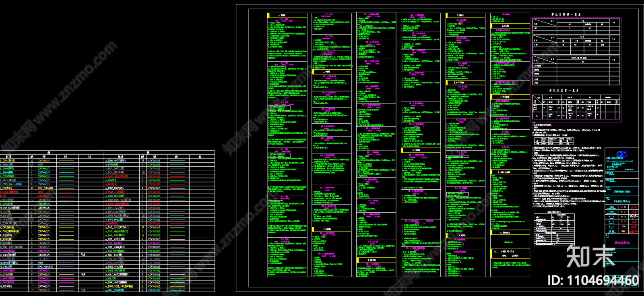Select the A_WINDOW layer name in legend
Image resolution: width=644 pixels, height=296 pixels.
tap(111, 165)
